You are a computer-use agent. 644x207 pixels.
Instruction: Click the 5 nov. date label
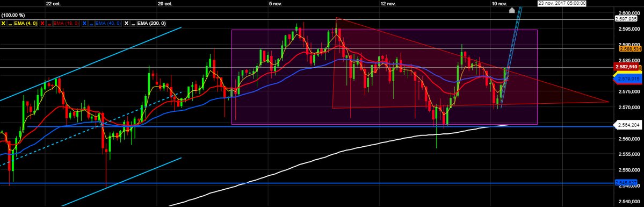[276, 3]
